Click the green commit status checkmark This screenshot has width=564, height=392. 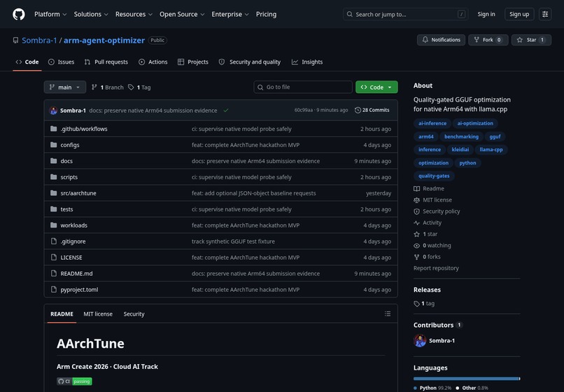click(226, 111)
